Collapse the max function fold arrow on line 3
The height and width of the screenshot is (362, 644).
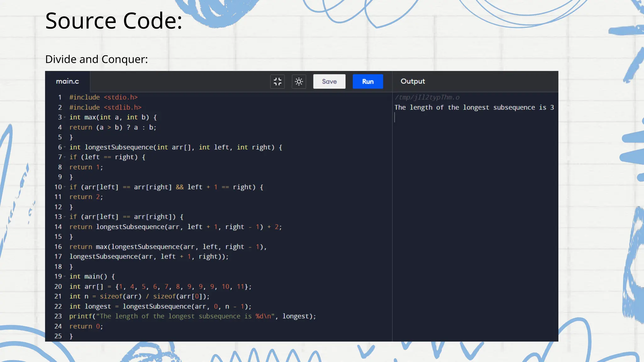click(65, 118)
